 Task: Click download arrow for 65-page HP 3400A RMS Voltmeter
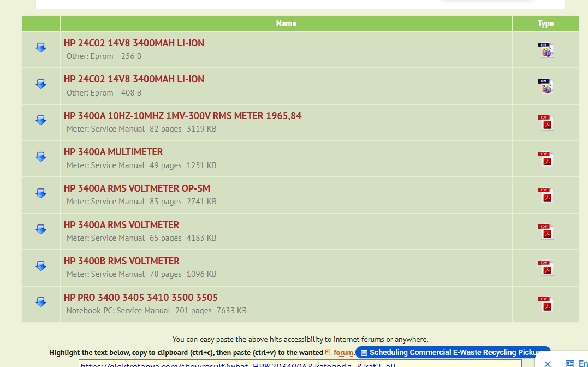(41, 230)
